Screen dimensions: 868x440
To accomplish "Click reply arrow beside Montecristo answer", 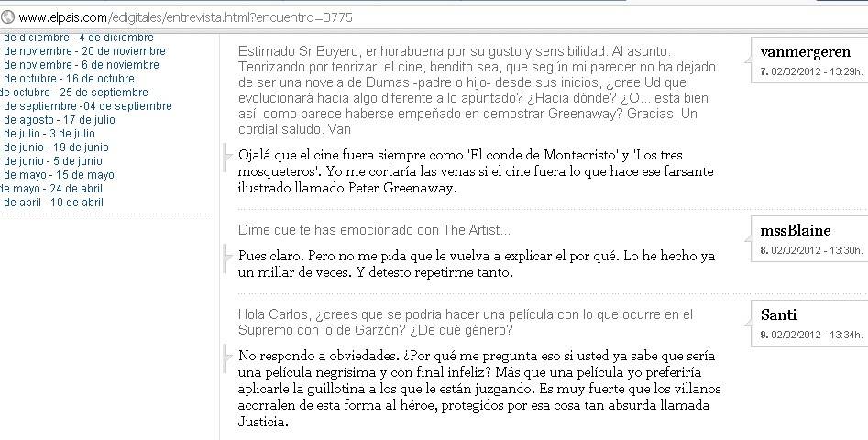I will (x=227, y=157).
